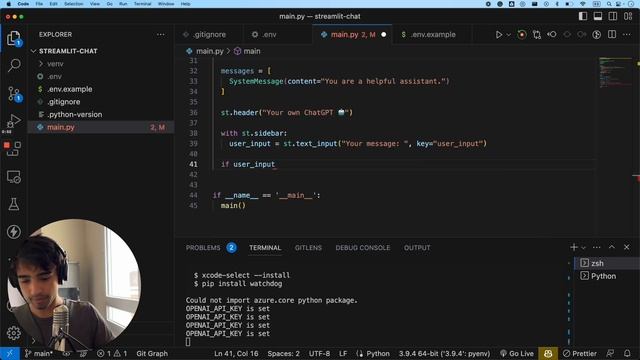This screenshot has height=360, width=640.
Task: Toggle the primary sidebar layout button
Action: [x=582, y=16]
